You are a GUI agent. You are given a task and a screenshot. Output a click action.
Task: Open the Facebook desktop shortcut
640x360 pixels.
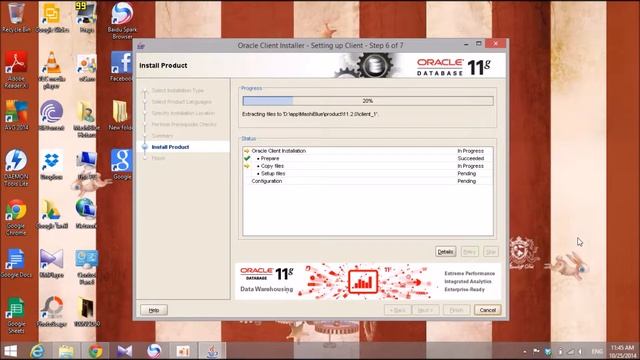click(x=121, y=65)
